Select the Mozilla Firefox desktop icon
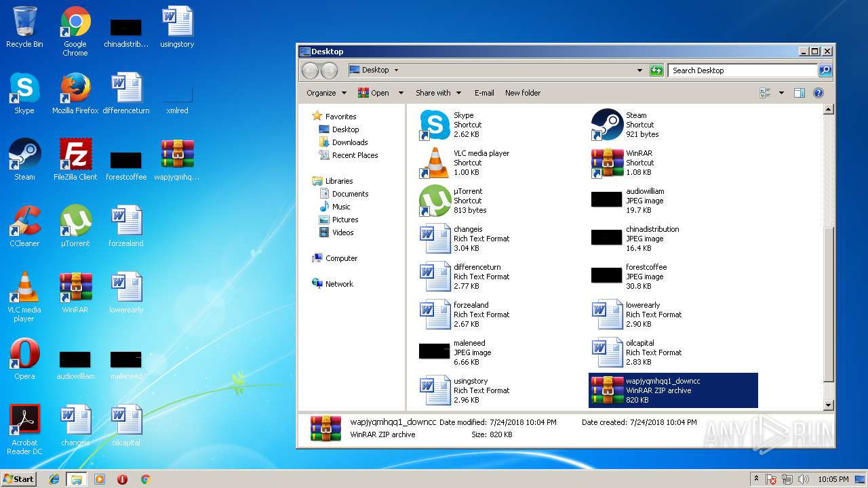This screenshot has height=488, width=868. pos(75,94)
